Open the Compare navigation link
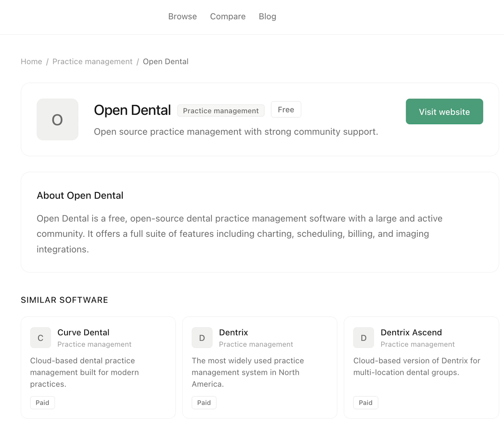The image size is (504, 429). coord(228,16)
